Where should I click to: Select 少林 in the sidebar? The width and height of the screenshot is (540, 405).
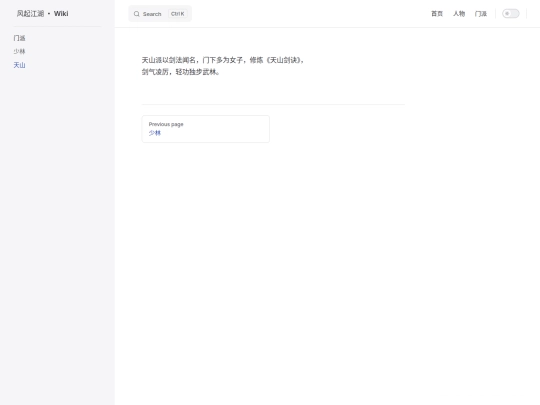click(x=19, y=51)
